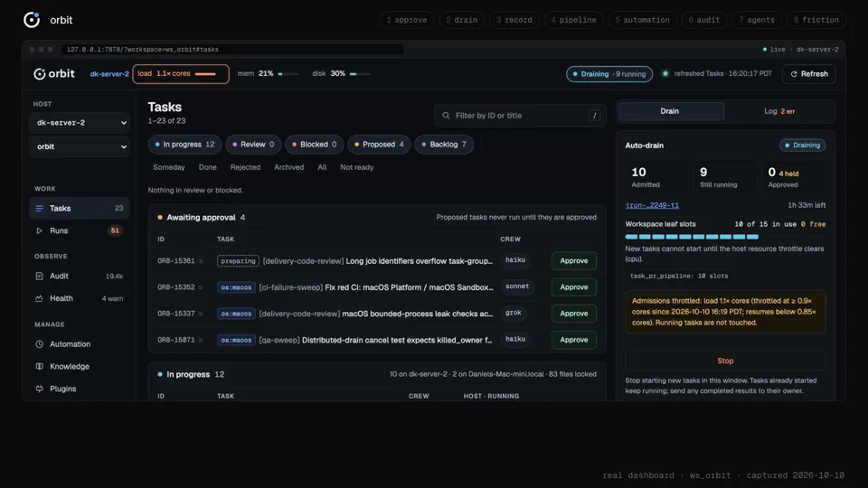The height and width of the screenshot is (488, 868).
Task: Click the search magnifier icon in filter box
Action: pos(446,116)
